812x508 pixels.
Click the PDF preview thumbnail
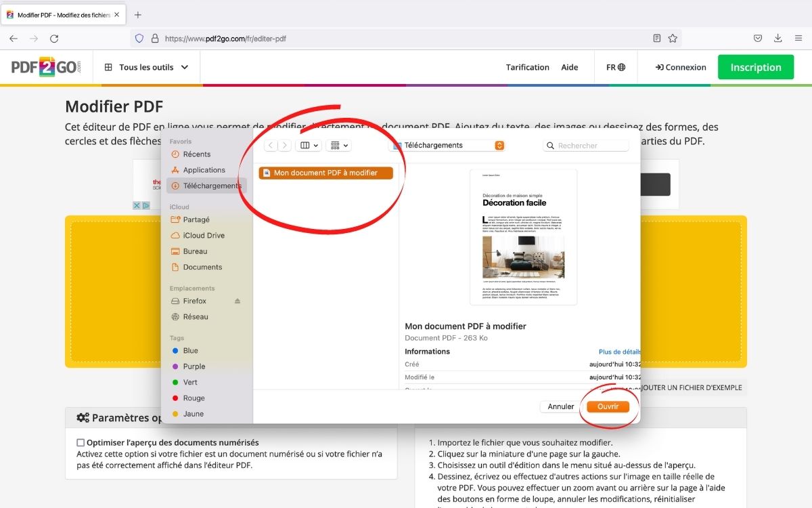(523, 237)
